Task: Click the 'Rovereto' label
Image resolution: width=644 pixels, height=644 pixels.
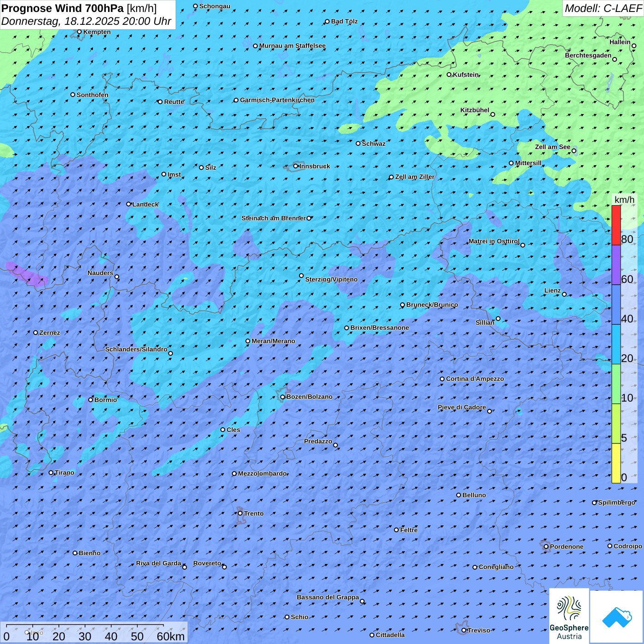Action: [x=207, y=563]
